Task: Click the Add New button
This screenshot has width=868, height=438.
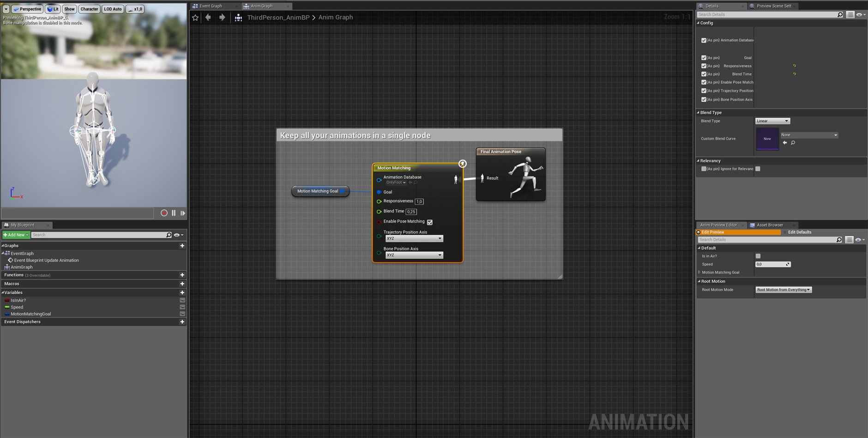Action: click(x=15, y=235)
